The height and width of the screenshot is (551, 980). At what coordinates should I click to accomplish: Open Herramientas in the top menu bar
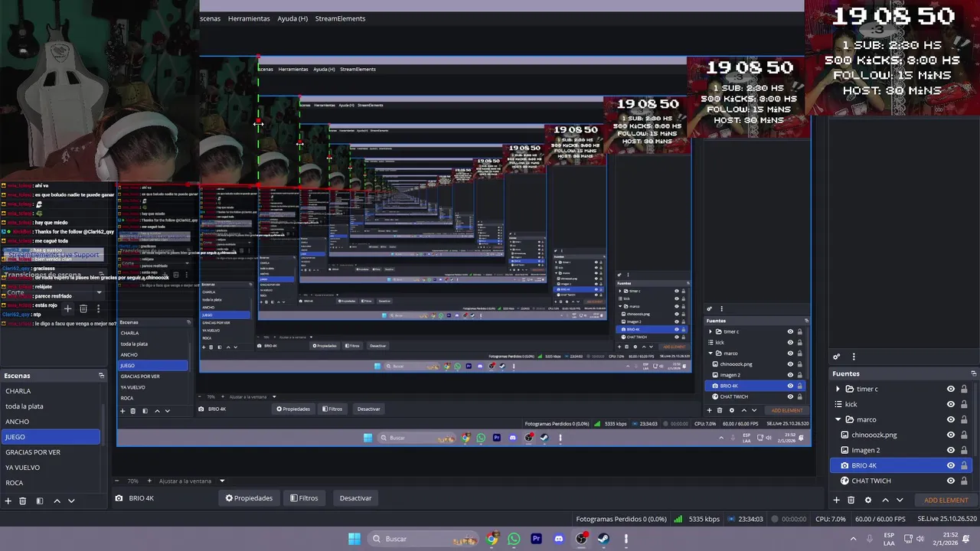(x=249, y=18)
